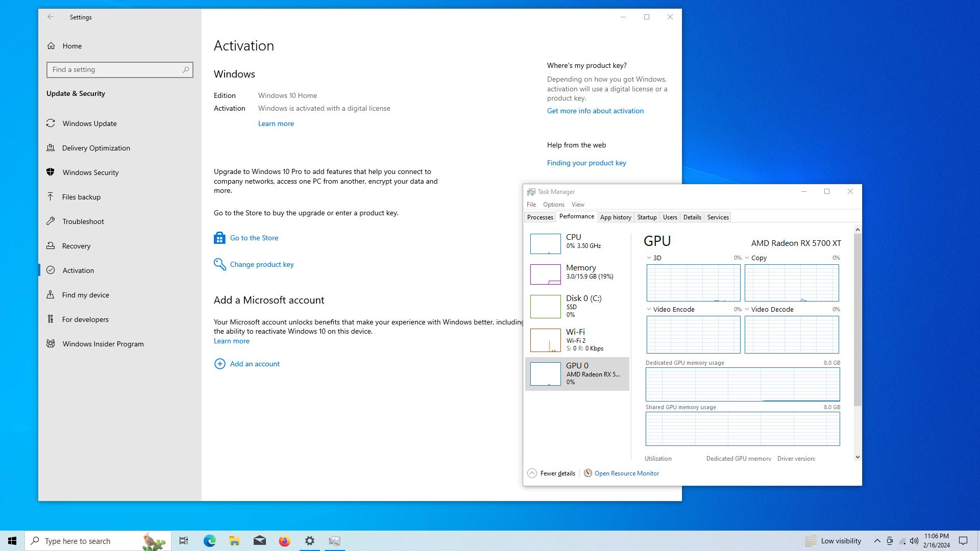
Task: Click the Task View taskbar icon
Action: tap(184, 541)
